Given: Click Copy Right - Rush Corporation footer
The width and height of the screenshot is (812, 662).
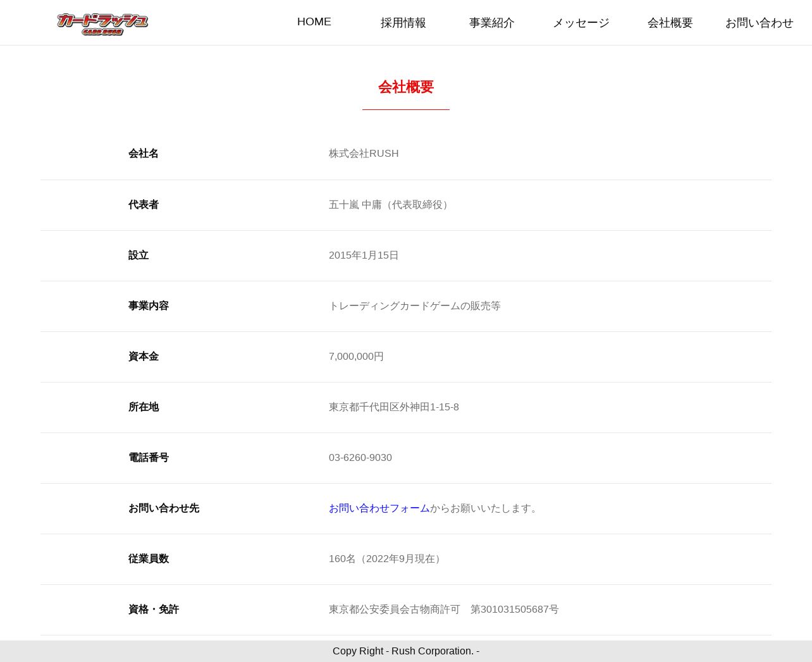Looking at the screenshot, I should [x=406, y=651].
